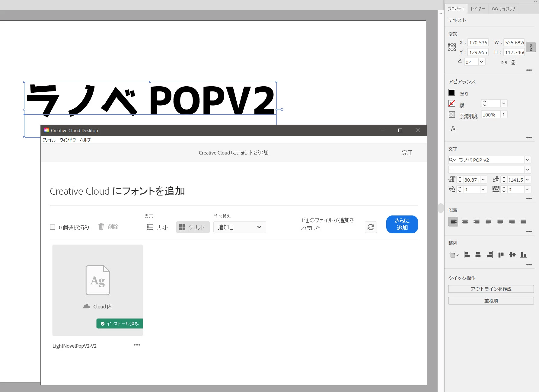Screen dimensions: 539x392
Task: Switch to the CC ライブラリ panel tab
Action: coord(503,9)
